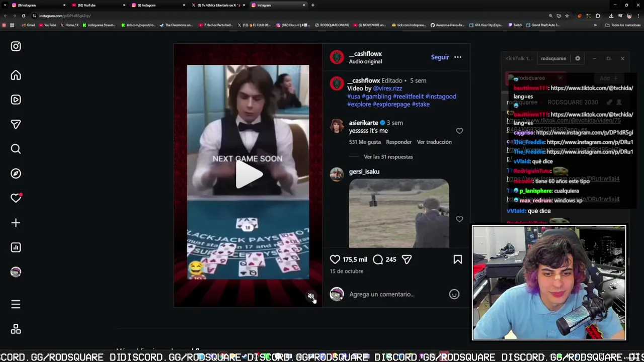
Task: Translate comment with Ver traducción
Action: [434, 142]
